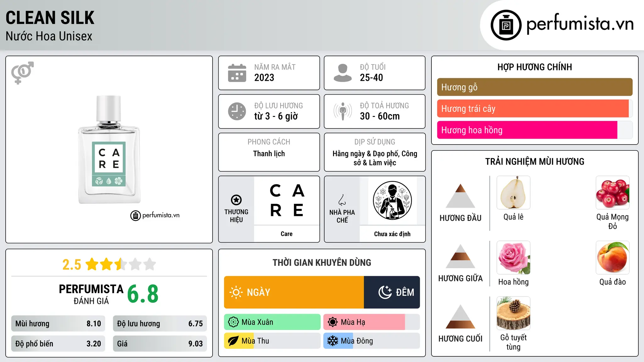The height and width of the screenshot is (362, 644).
Task: Select the Gỗ tuyết tùng cedarwood thumbnail
Action: pos(514,313)
